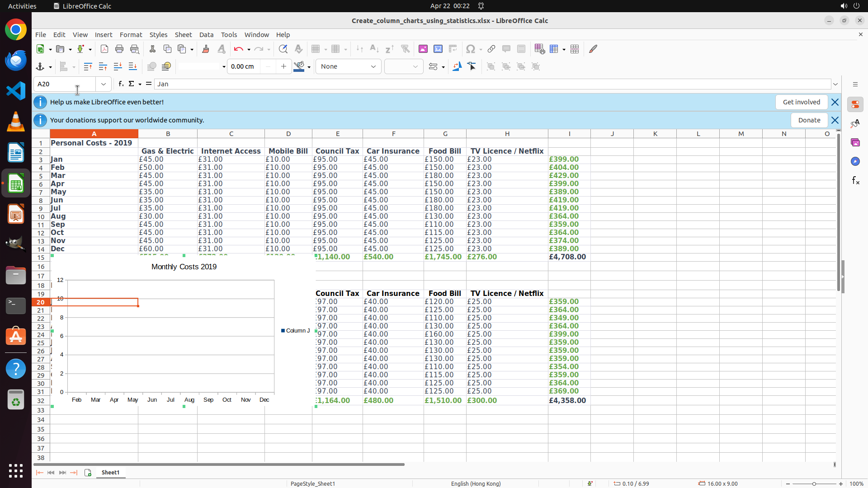Click the Print icon in toolbar
The image size is (868, 488).
click(119, 49)
